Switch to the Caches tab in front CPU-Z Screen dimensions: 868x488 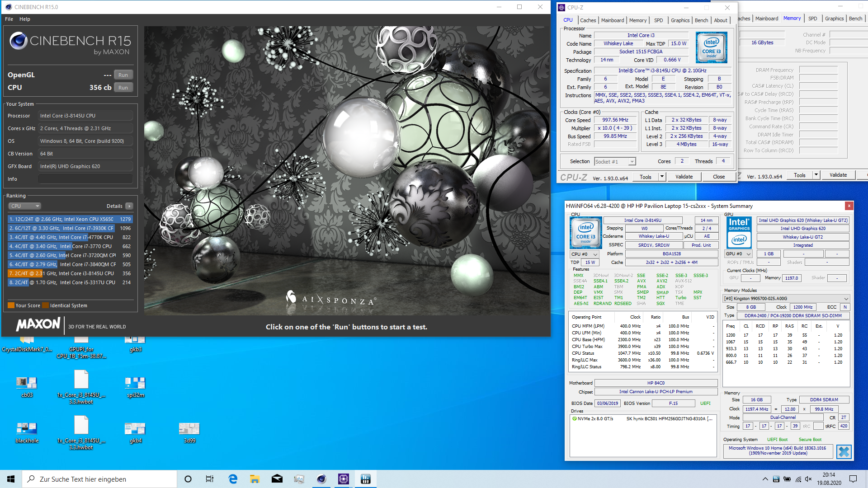pos(588,20)
